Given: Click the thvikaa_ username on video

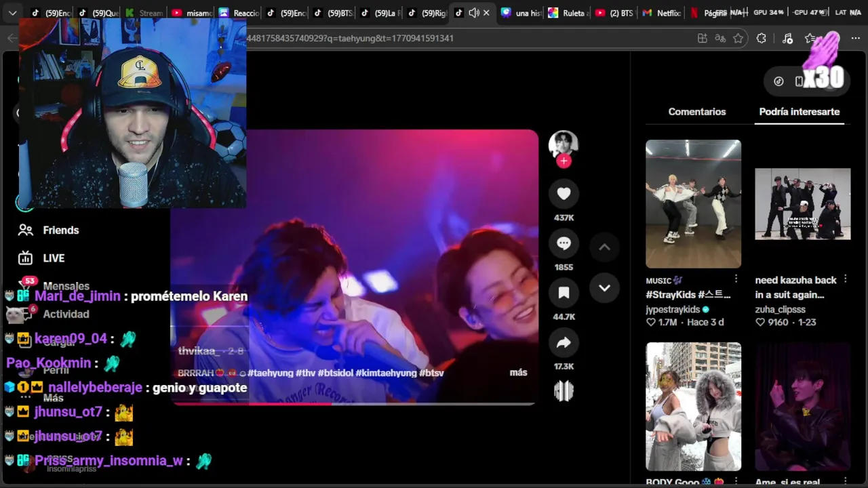Looking at the screenshot, I should coord(198,351).
